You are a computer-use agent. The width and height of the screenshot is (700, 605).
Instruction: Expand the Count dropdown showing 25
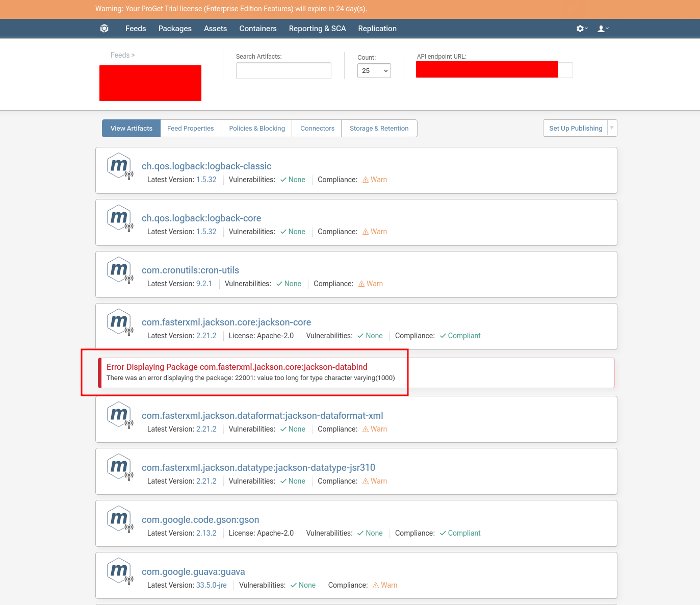coord(374,71)
